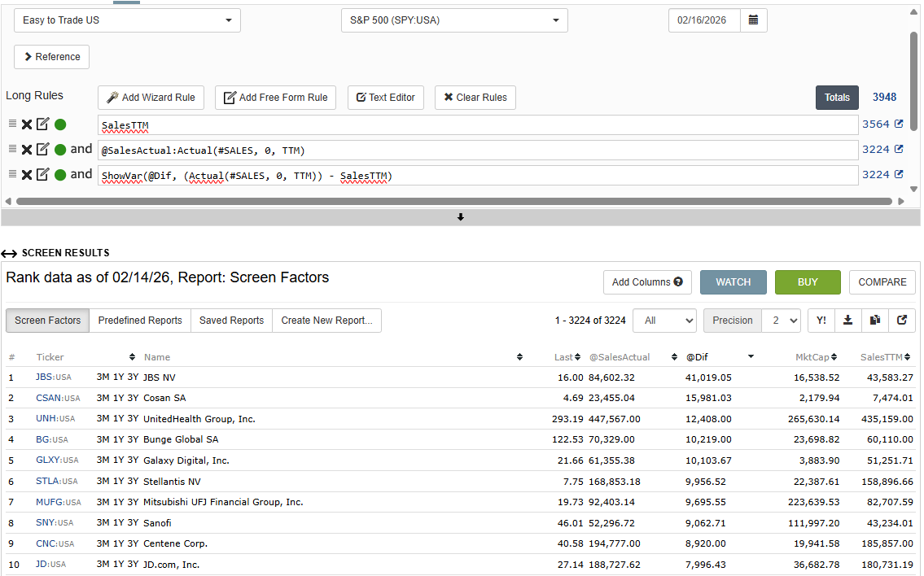Click the Yahoo Y! export icon
Image resolution: width=924 pixels, height=576 pixels.
(821, 321)
